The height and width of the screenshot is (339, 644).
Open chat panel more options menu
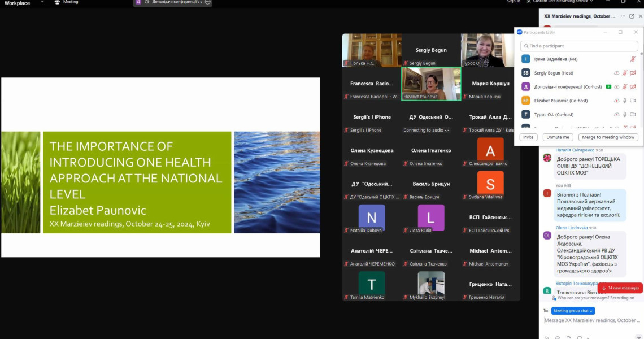[x=623, y=16]
